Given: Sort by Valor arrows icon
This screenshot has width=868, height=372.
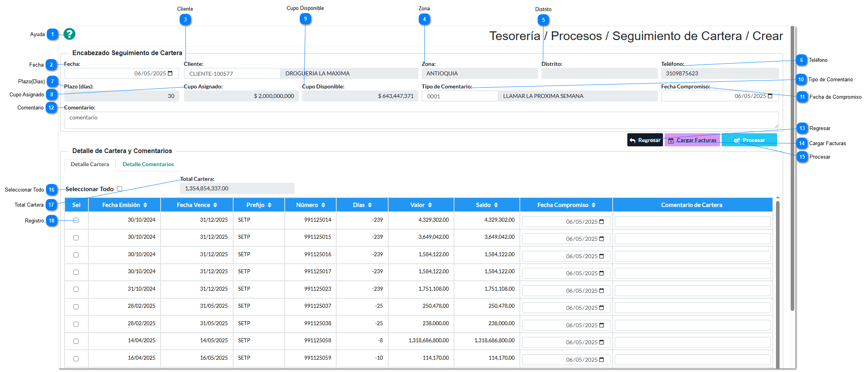Looking at the screenshot, I should point(430,205).
